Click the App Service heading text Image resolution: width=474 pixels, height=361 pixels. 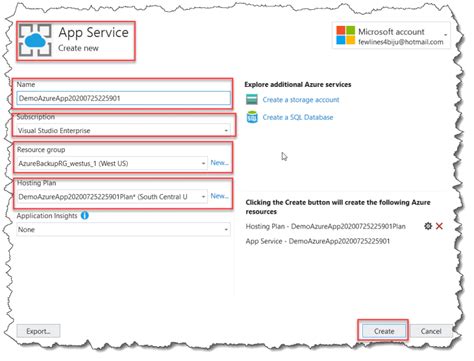coord(93,33)
